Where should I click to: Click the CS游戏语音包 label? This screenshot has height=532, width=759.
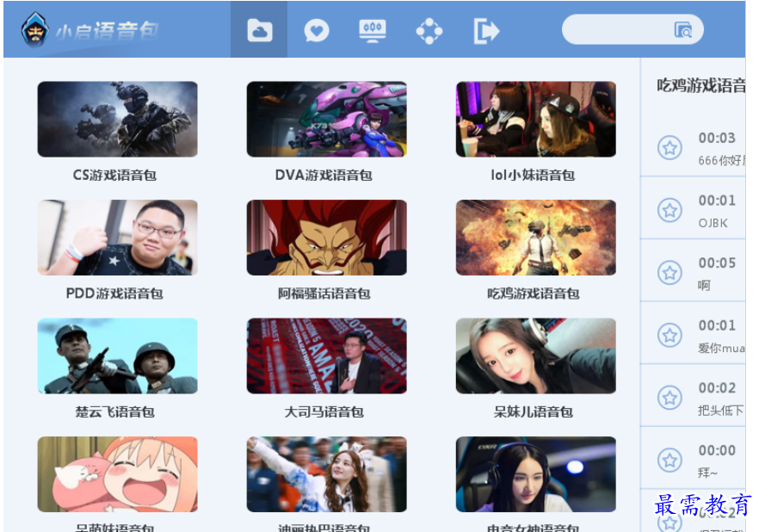click(x=114, y=176)
